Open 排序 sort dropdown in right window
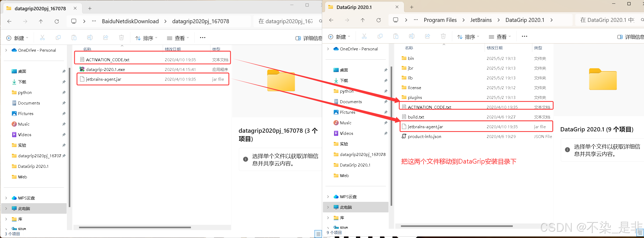Image resolution: width=644 pixels, height=238 pixels. click(468, 37)
